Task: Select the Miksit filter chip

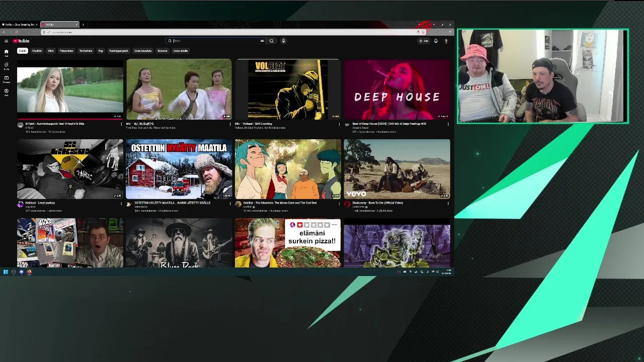Action: pyautogui.click(x=51, y=51)
